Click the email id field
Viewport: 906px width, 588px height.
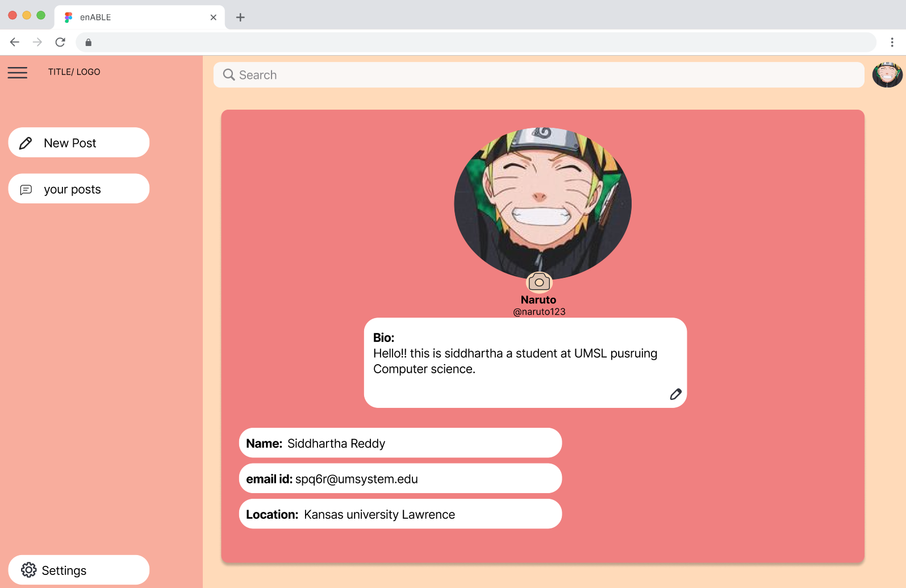pos(400,478)
